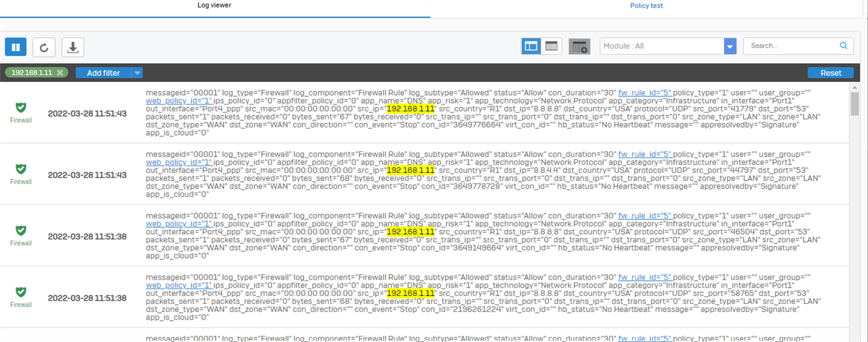Switch to detailed log view layout
This screenshot has width=868, height=342.
(x=531, y=46)
